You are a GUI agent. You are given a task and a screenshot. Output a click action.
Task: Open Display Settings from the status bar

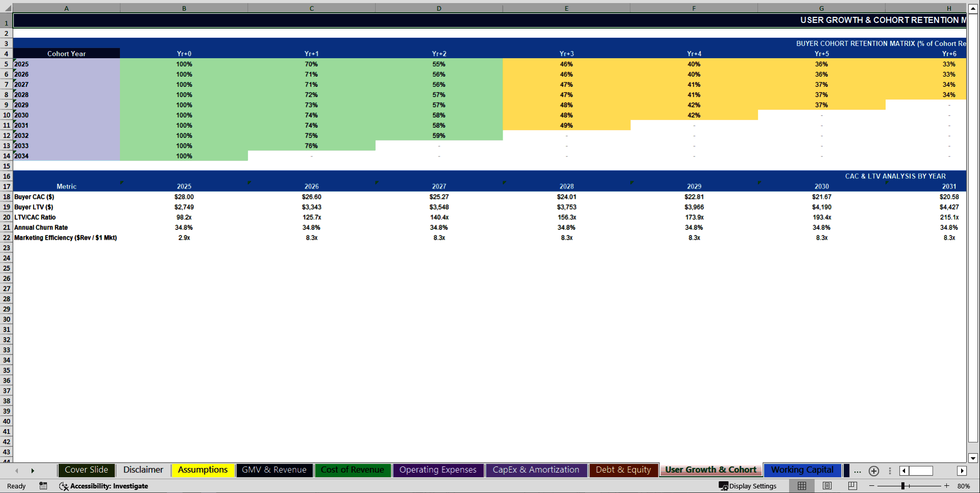(x=749, y=486)
